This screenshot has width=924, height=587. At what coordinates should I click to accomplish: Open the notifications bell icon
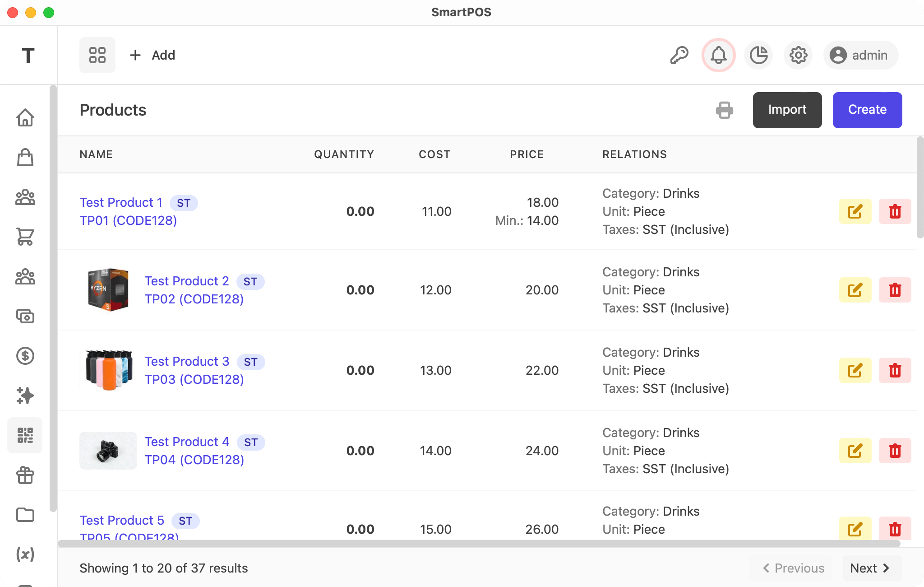[x=718, y=55]
